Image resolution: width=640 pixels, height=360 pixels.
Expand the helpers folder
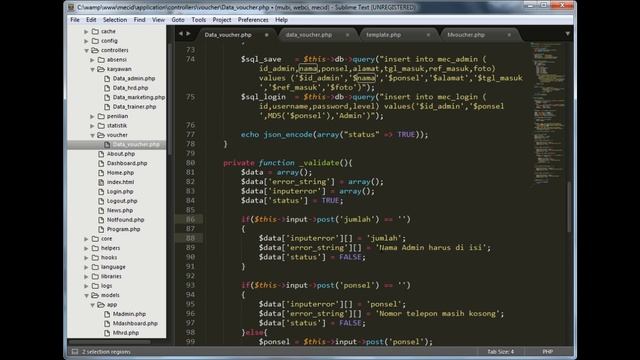86,248
